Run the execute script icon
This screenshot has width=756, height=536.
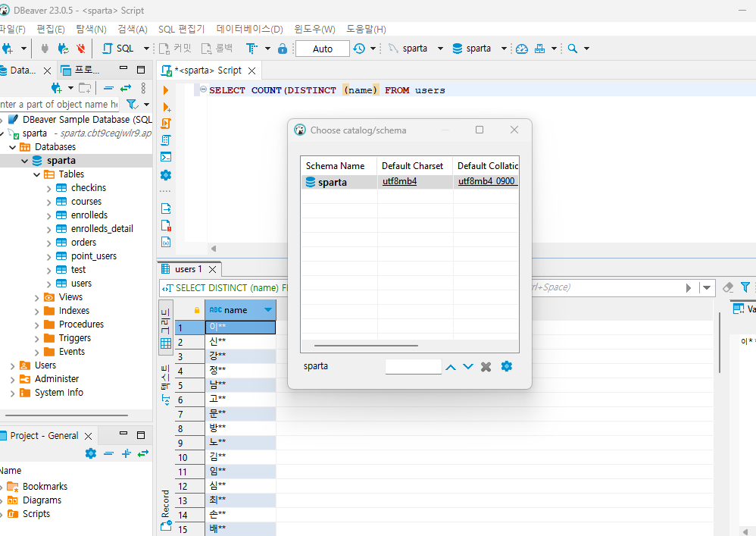(166, 124)
